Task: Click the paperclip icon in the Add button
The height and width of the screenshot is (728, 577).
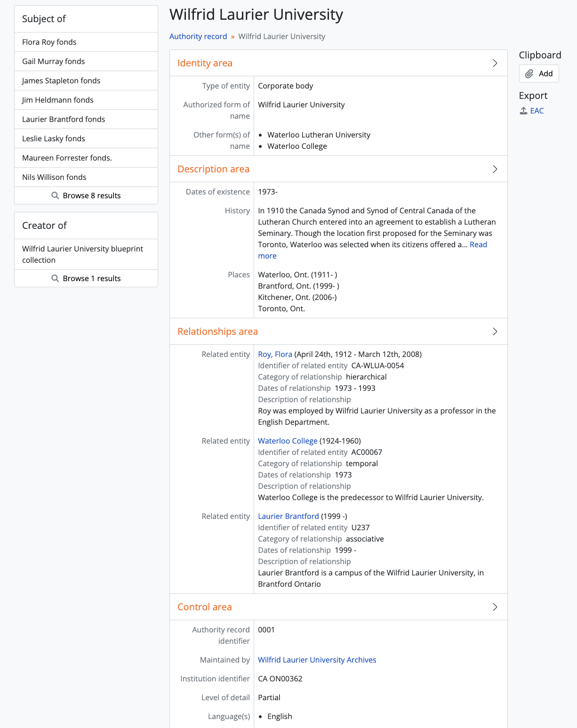Action: 529,74
